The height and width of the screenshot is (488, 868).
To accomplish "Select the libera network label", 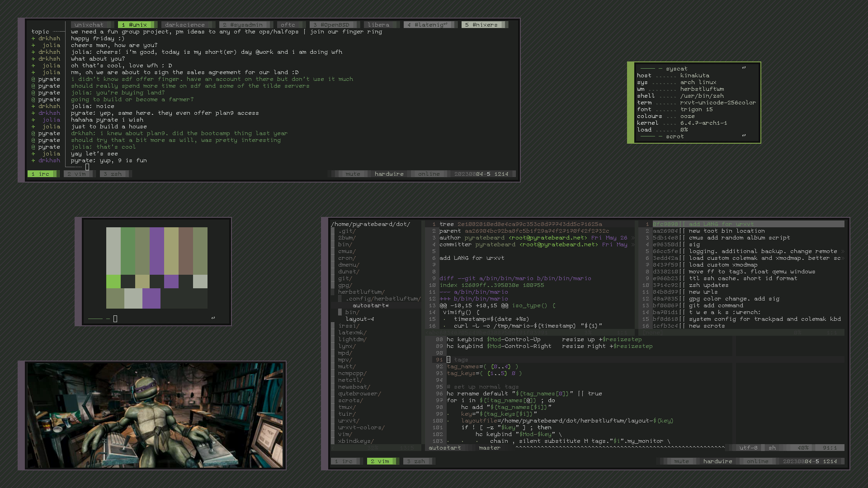I will pos(378,25).
